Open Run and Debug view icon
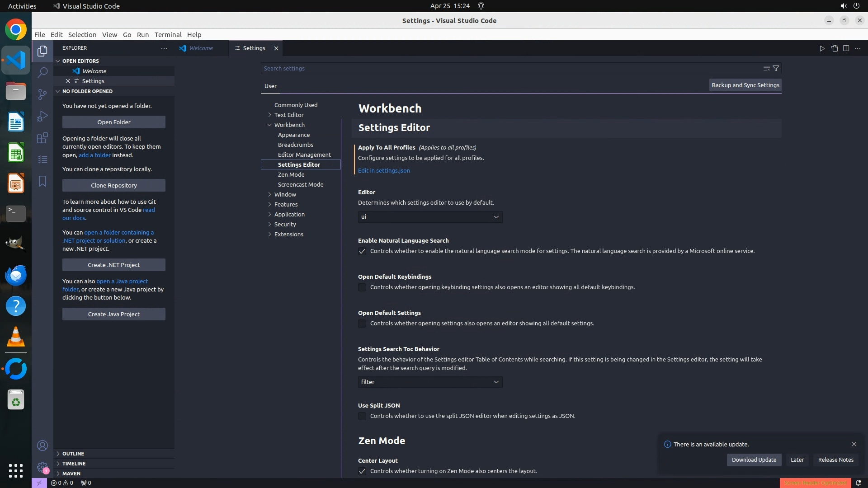The height and width of the screenshot is (488, 868). tap(42, 116)
